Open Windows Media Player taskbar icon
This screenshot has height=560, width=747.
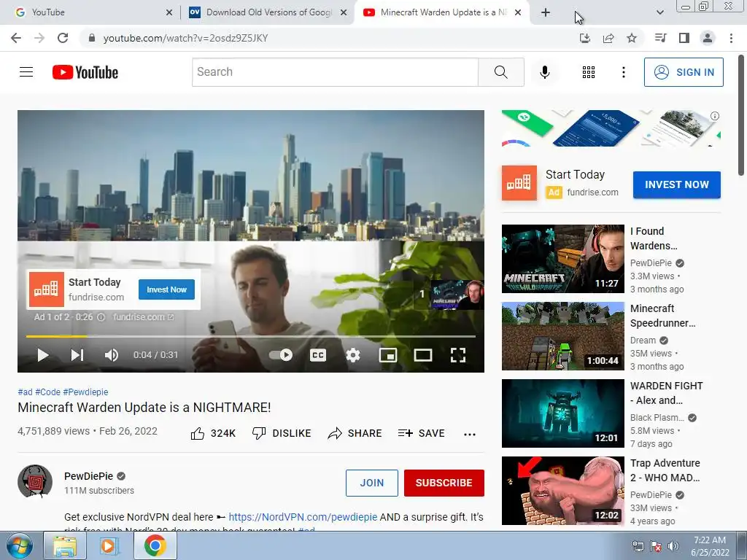tap(109, 545)
